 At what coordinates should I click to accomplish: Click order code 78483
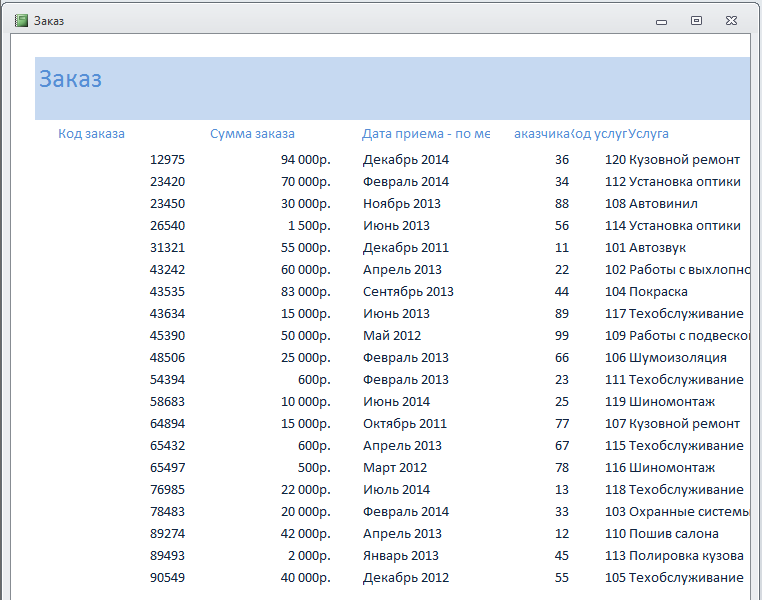point(167,512)
